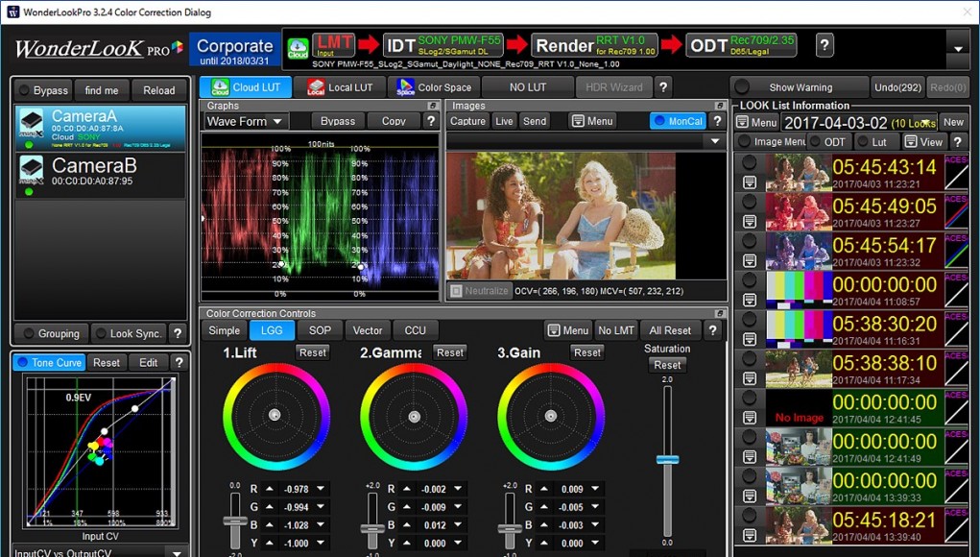
Task: Open list icon for look 05:45:49:05
Action: point(750,221)
